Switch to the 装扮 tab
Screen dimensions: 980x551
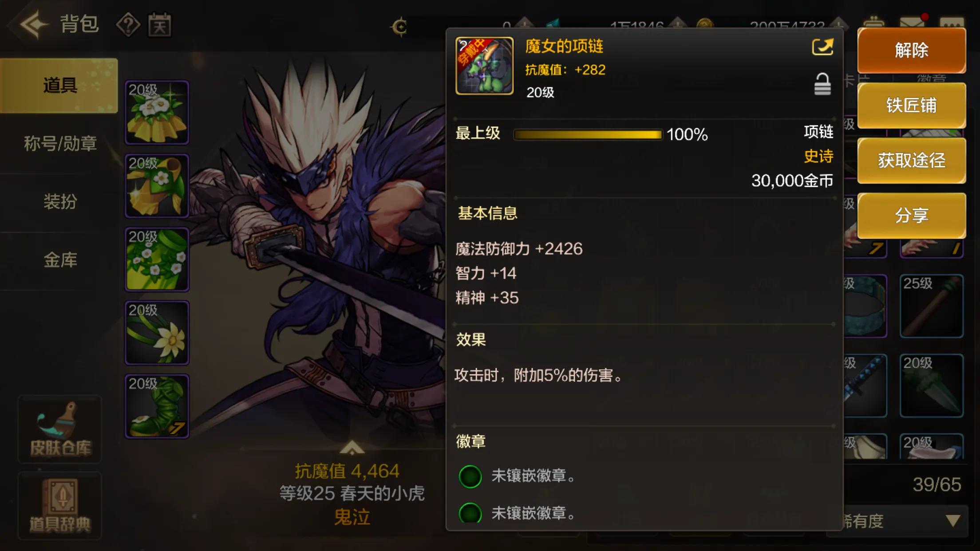pyautogui.click(x=60, y=202)
